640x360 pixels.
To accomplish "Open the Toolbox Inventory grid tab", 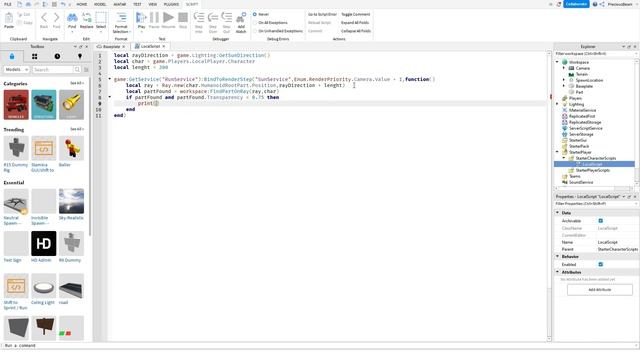I will pyautogui.click(x=34, y=56).
